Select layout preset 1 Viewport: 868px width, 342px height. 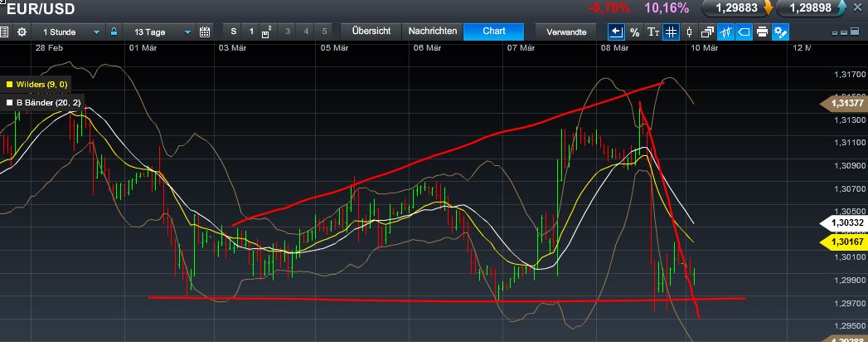[x=250, y=32]
